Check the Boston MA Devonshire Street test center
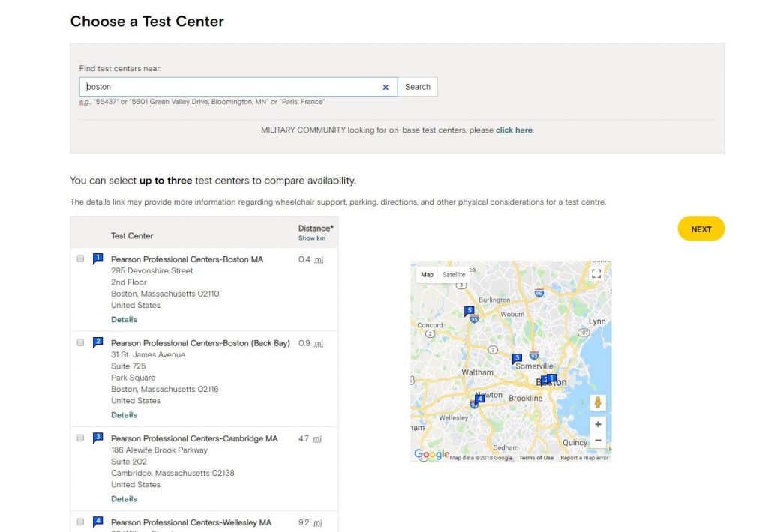 point(80,259)
